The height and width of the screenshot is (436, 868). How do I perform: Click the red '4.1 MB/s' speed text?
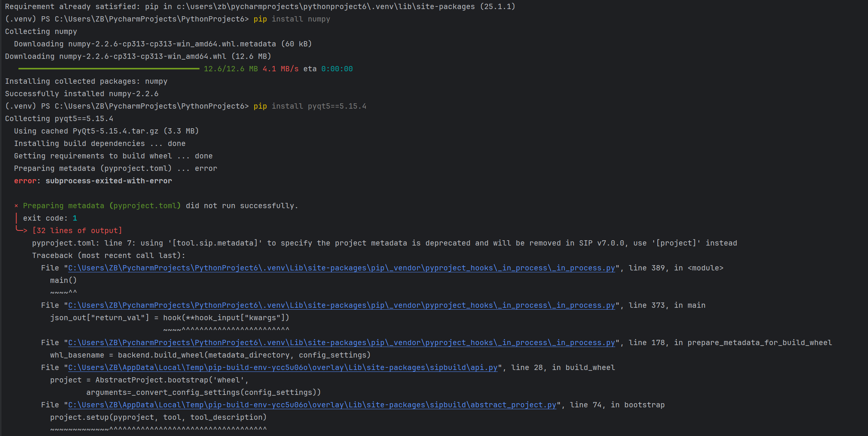point(280,69)
